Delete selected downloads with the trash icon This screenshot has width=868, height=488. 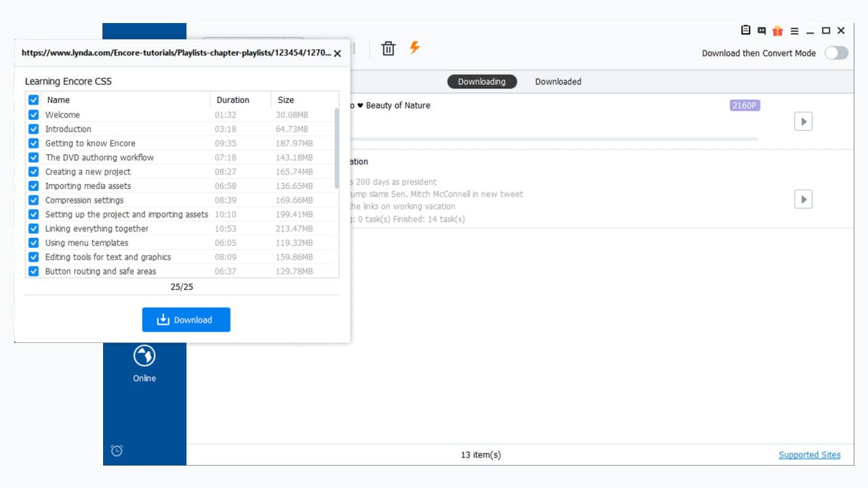[388, 48]
